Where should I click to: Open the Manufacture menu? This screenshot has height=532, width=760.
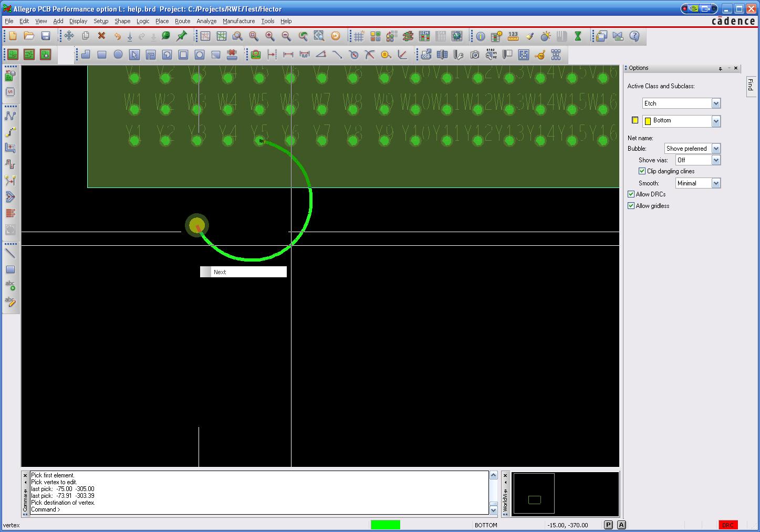(x=238, y=21)
